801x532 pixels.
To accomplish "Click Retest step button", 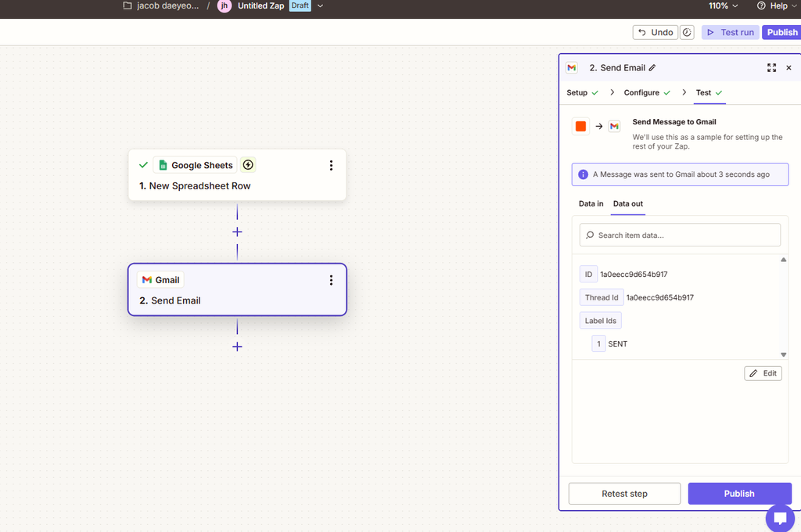I will point(624,494).
